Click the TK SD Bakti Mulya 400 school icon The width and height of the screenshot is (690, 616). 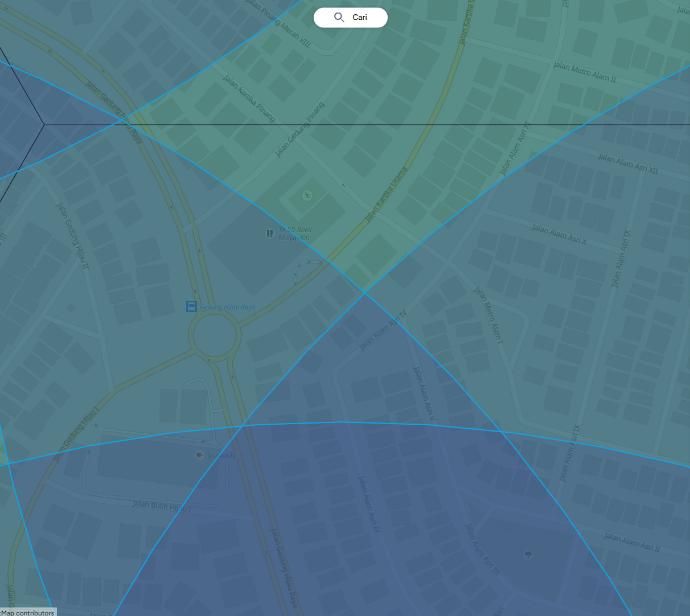click(x=270, y=233)
